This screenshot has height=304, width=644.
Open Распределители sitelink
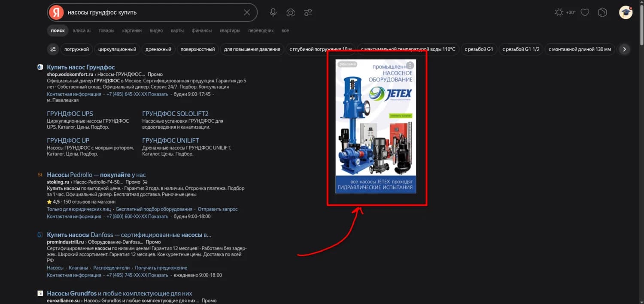pos(111,268)
